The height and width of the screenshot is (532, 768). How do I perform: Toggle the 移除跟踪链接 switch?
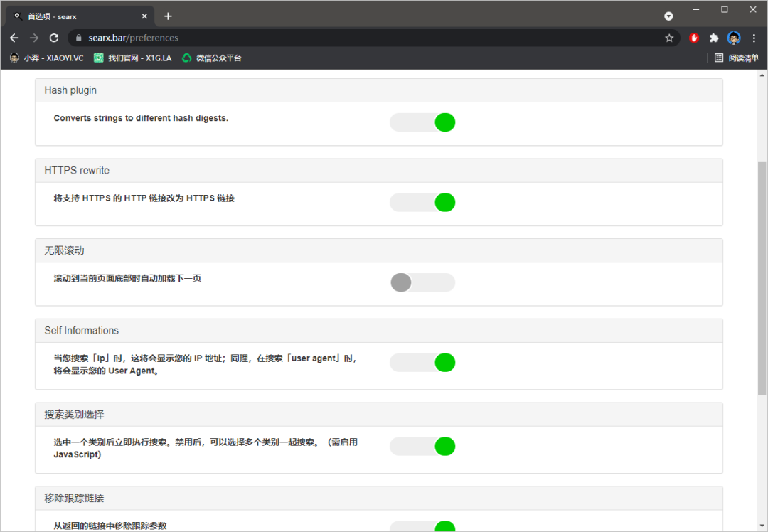[422, 526]
